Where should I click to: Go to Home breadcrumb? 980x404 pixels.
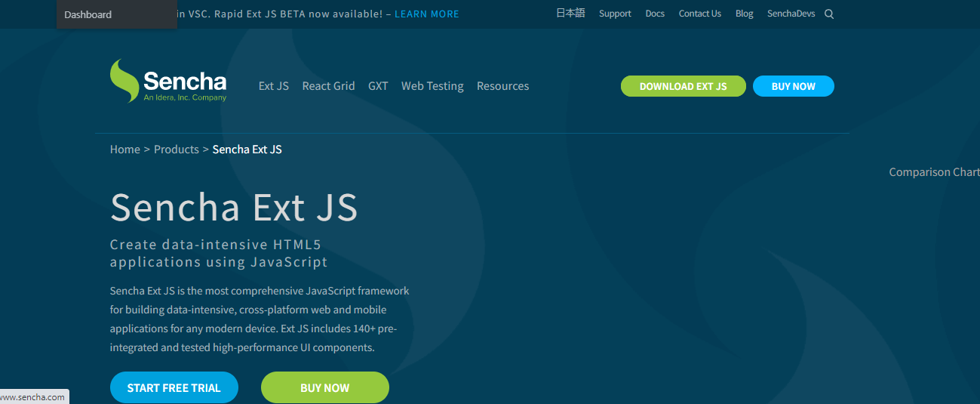124,150
